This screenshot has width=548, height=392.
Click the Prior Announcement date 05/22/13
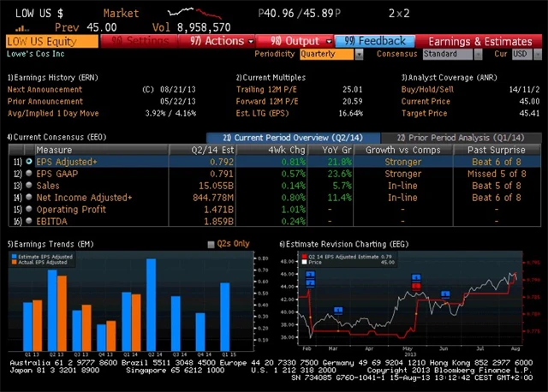point(178,101)
